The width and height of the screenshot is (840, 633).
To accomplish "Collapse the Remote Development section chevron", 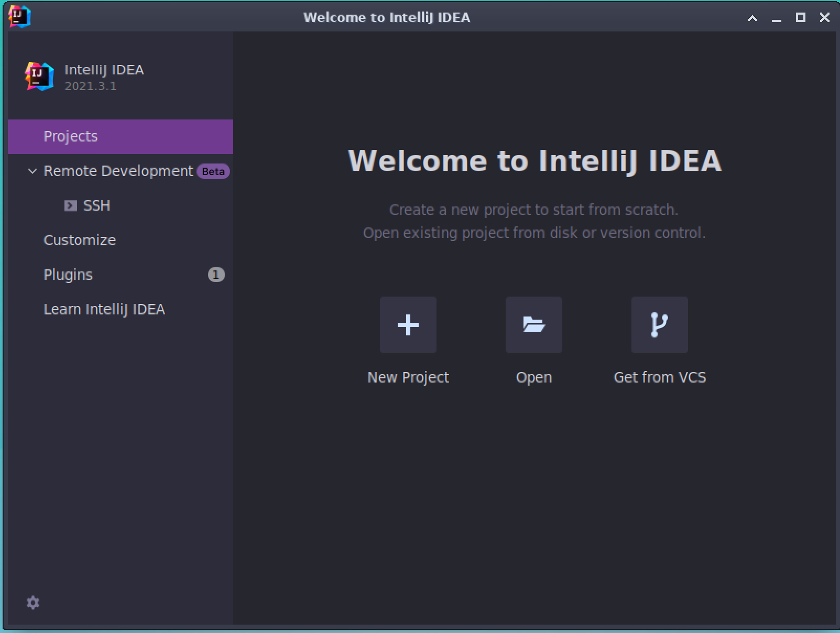I will (x=32, y=171).
